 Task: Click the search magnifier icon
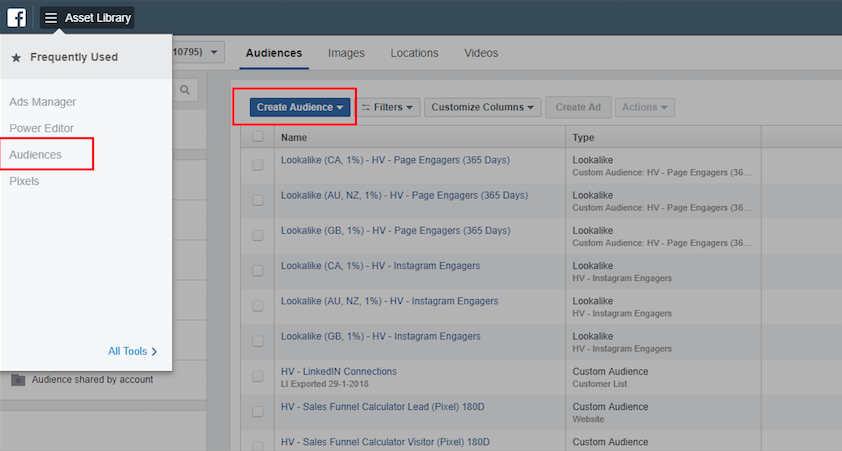click(185, 90)
